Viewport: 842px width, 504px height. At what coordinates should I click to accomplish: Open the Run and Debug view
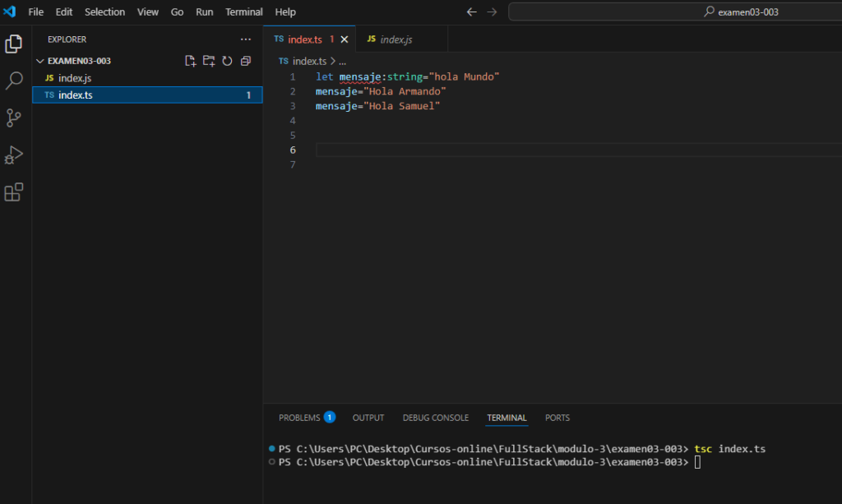(14, 155)
